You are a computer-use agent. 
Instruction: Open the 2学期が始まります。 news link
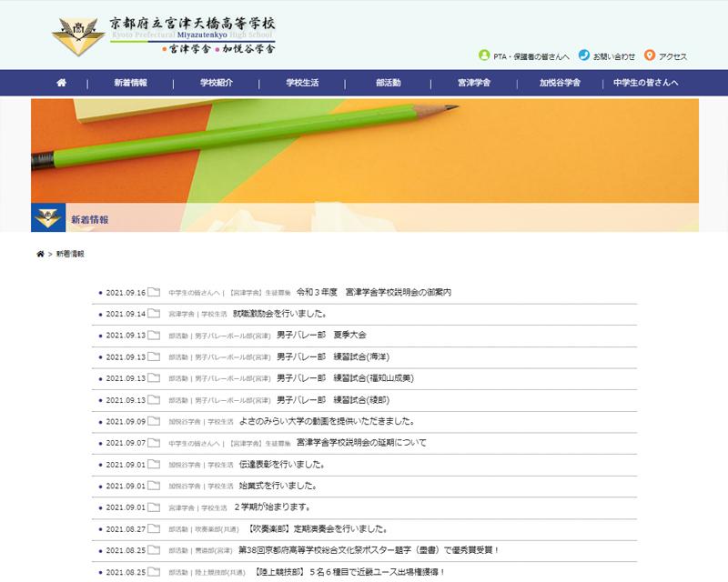(273, 507)
